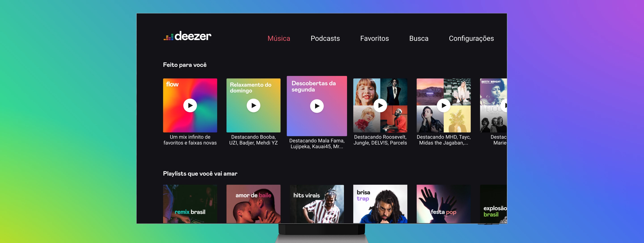
Task: Click the Playlists que você vai amar heading
Action: (x=200, y=173)
